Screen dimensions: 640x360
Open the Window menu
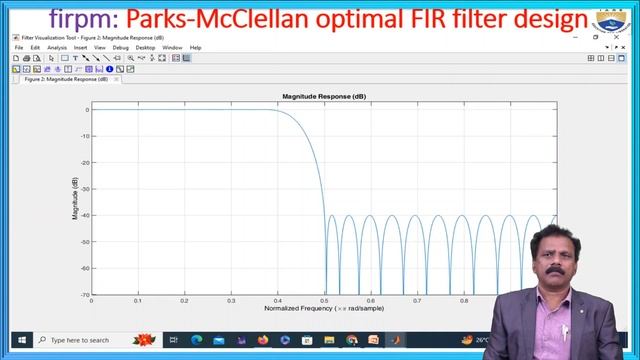pyautogui.click(x=172, y=48)
